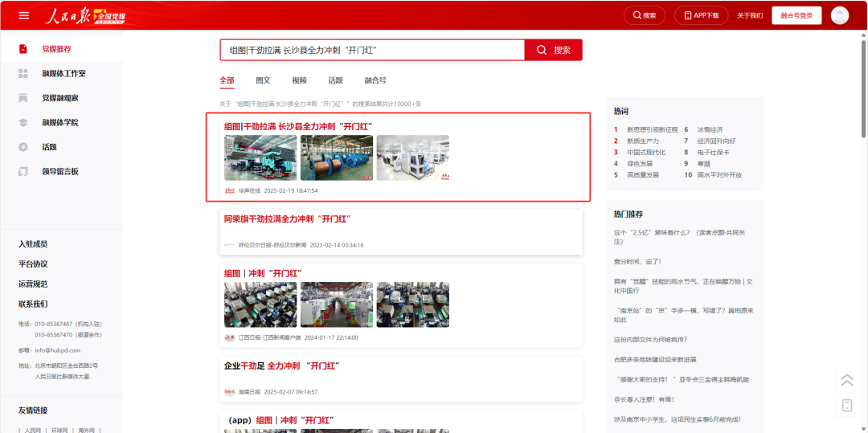Screen dimensions: 868x433
Task: Click the hot word 新质生产力
Action: coord(643,141)
